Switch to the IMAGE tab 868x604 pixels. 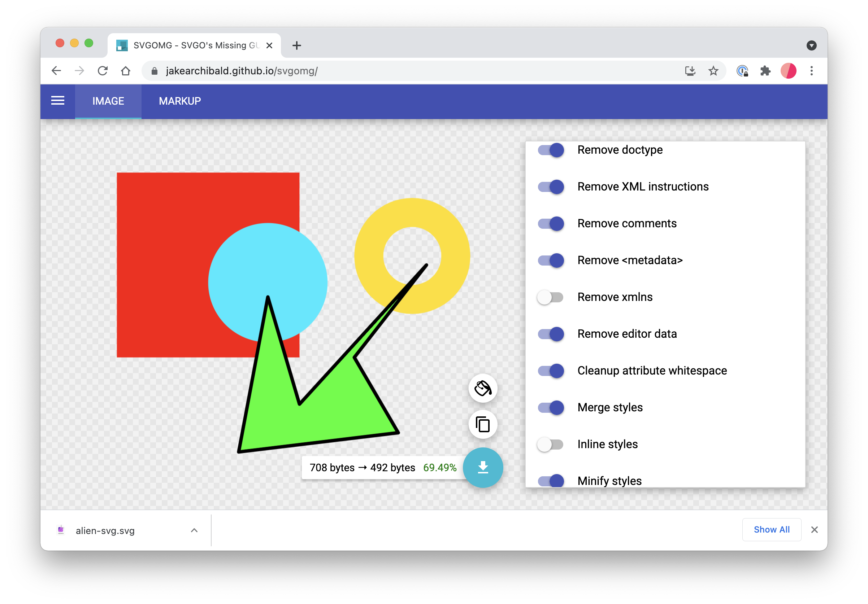pos(108,101)
